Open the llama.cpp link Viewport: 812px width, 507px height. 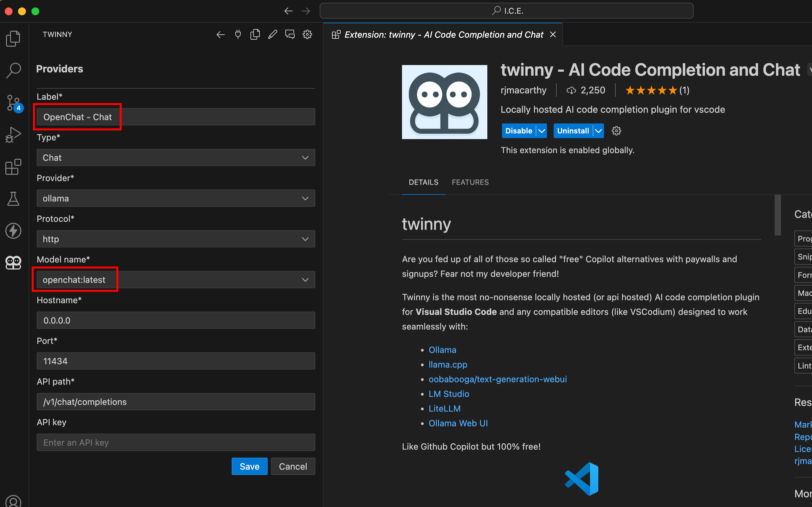pyautogui.click(x=448, y=365)
